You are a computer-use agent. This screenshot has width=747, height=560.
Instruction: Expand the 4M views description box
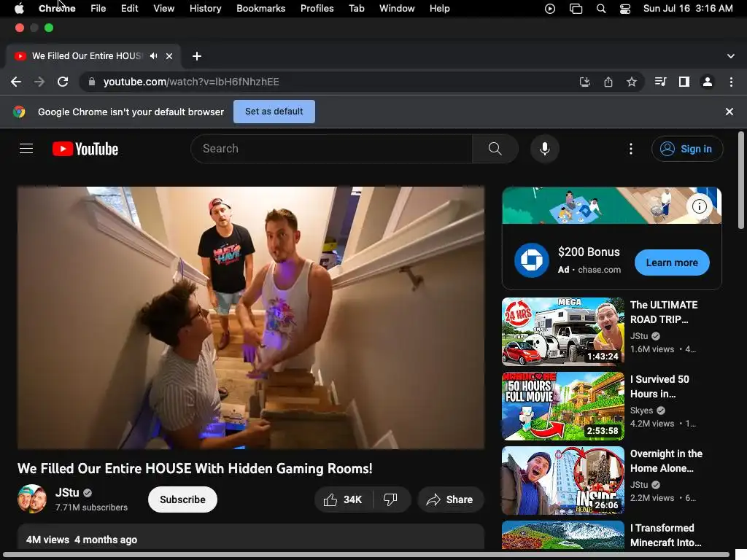click(251, 538)
